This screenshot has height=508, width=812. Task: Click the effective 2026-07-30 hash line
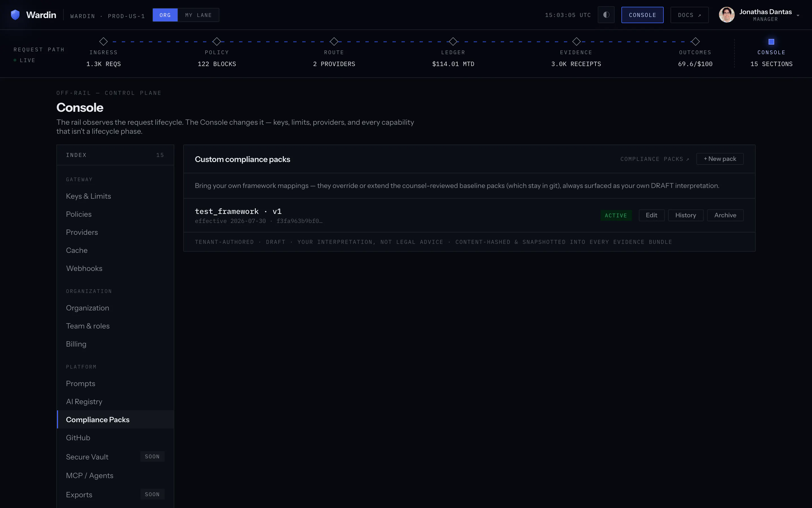click(x=259, y=221)
